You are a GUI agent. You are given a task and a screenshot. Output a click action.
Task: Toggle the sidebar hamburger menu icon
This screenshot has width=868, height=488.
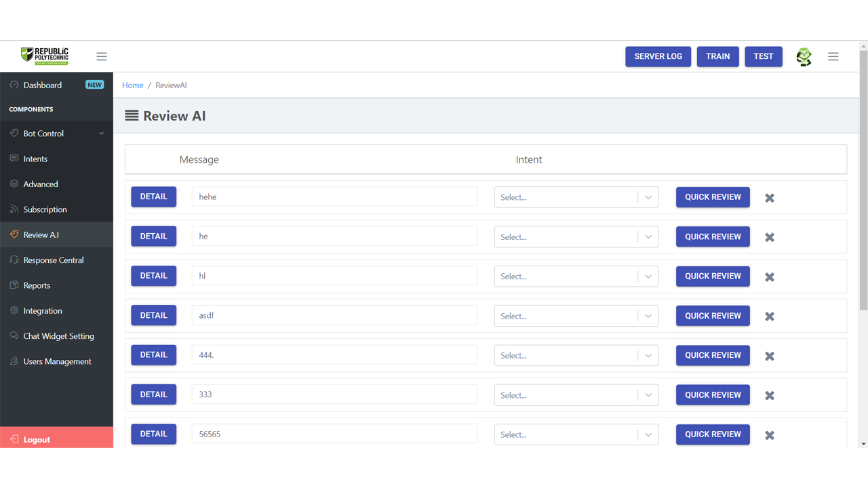pyautogui.click(x=102, y=56)
